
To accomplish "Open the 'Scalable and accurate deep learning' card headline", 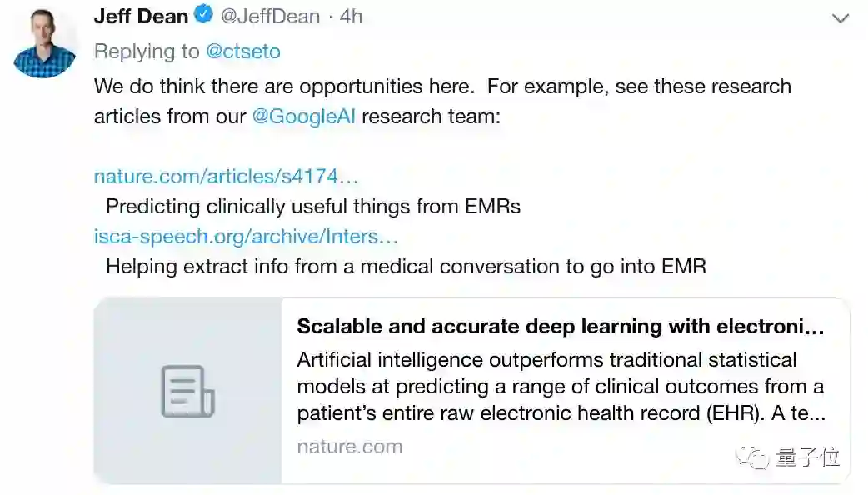I will click(x=560, y=327).
